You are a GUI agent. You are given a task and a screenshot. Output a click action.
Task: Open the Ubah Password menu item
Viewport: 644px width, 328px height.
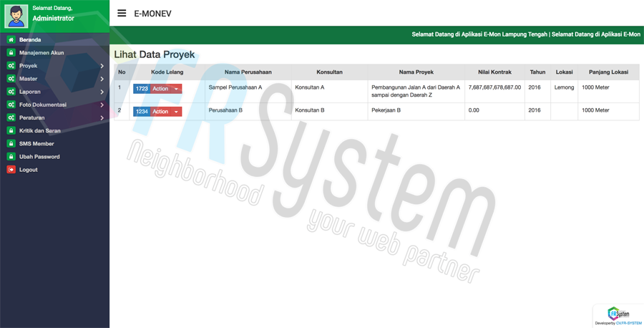[54, 157]
